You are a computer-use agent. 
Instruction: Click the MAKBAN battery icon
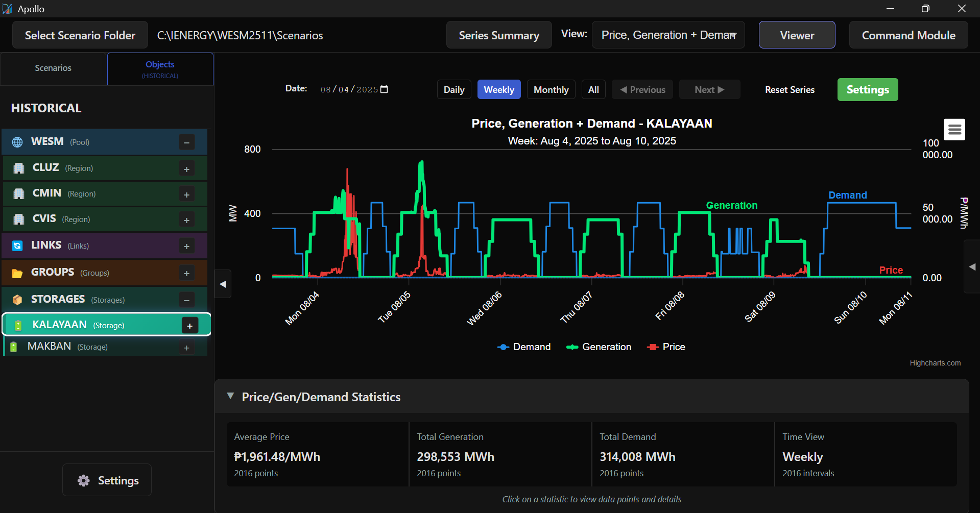point(14,347)
